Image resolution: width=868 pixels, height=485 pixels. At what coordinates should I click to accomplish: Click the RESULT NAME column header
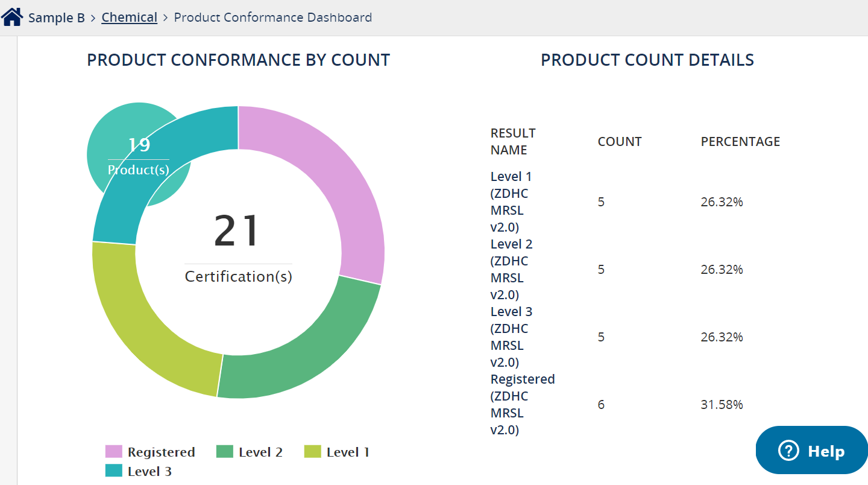point(513,142)
